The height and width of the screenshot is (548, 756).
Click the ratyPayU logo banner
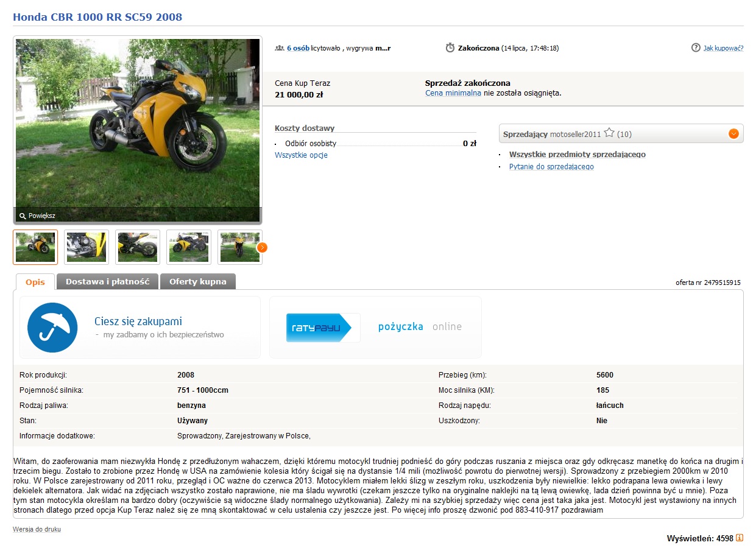click(x=323, y=328)
